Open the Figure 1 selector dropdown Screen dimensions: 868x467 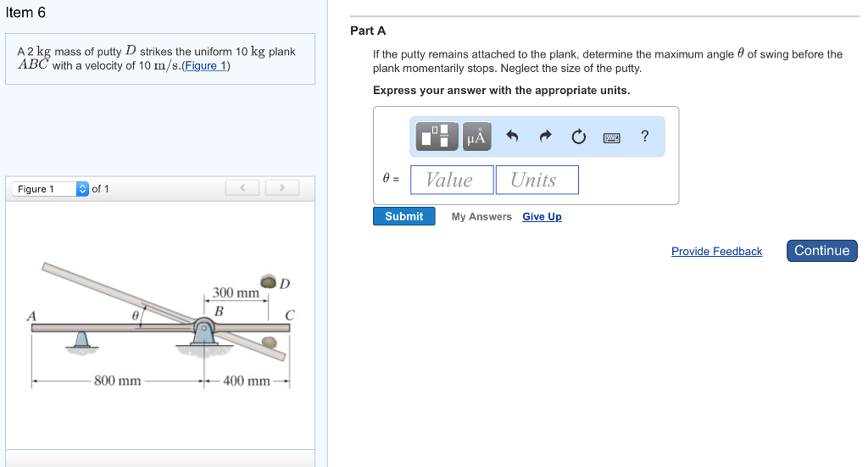pyautogui.click(x=50, y=189)
